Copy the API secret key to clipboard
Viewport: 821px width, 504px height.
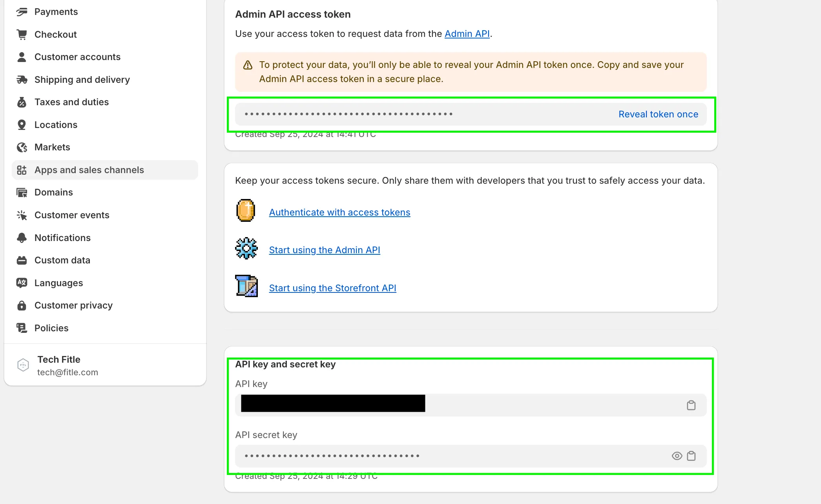point(691,455)
